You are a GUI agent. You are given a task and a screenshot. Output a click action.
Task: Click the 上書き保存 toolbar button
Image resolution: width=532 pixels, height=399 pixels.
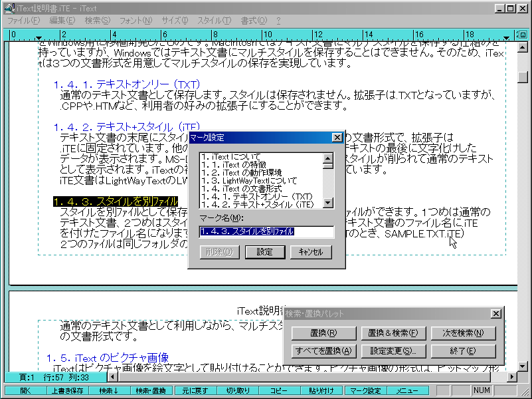(x=68, y=390)
